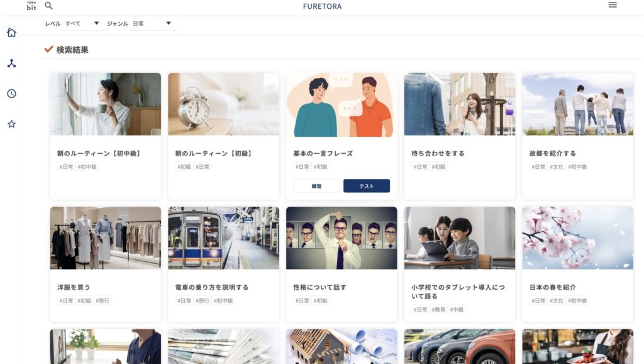Select the title 洋服を買う
The height and width of the screenshot is (364, 644).
point(74,287)
